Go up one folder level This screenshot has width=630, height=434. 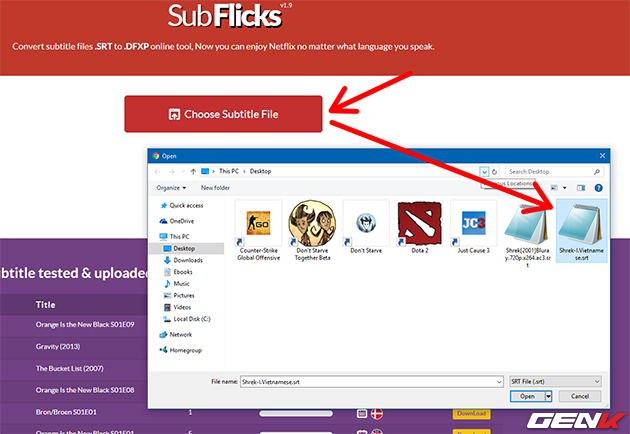click(x=193, y=172)
